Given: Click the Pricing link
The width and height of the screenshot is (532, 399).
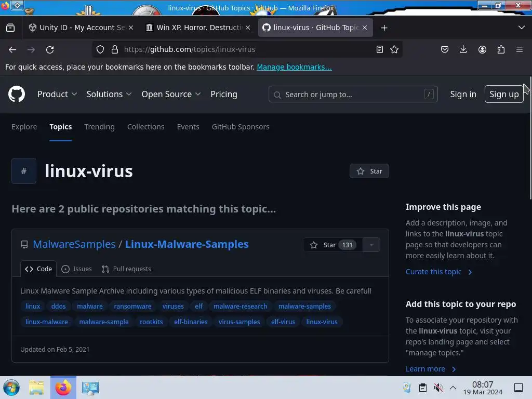Looking at the screenshot, I should 223,95.
